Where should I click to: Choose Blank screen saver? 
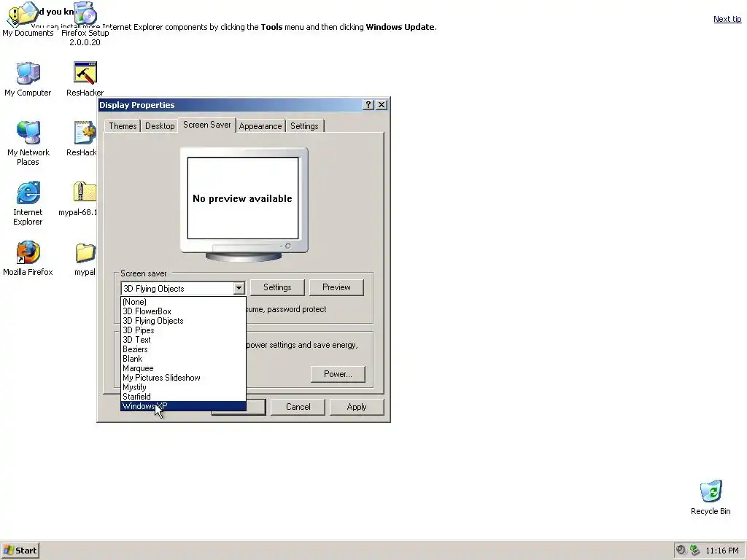pos(183,359)
